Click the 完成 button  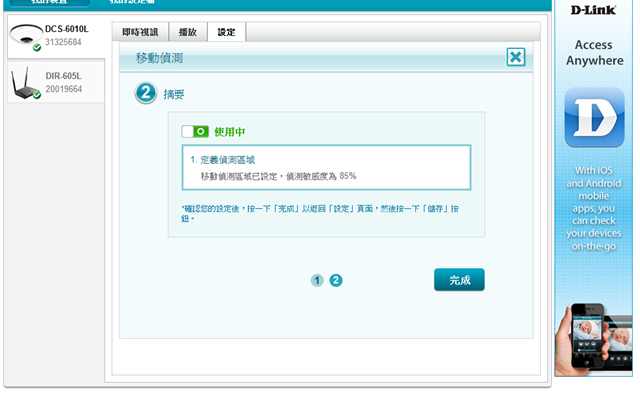tap(459, 280)
